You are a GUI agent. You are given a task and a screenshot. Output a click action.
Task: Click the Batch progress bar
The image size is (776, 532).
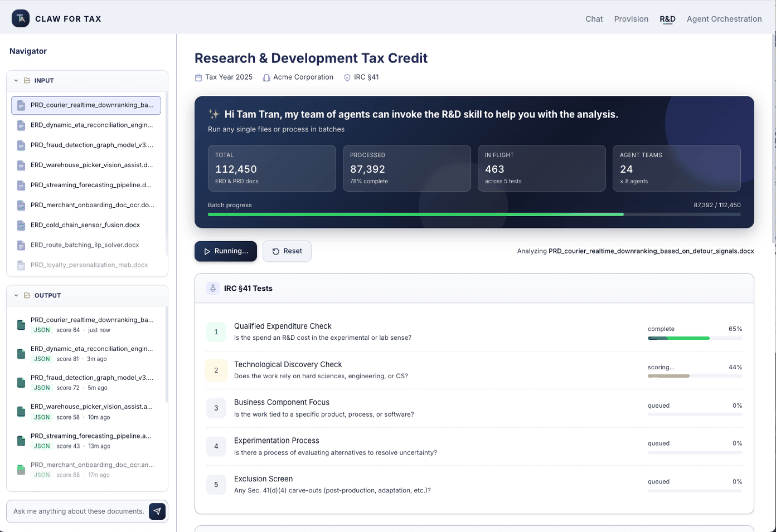474,214
